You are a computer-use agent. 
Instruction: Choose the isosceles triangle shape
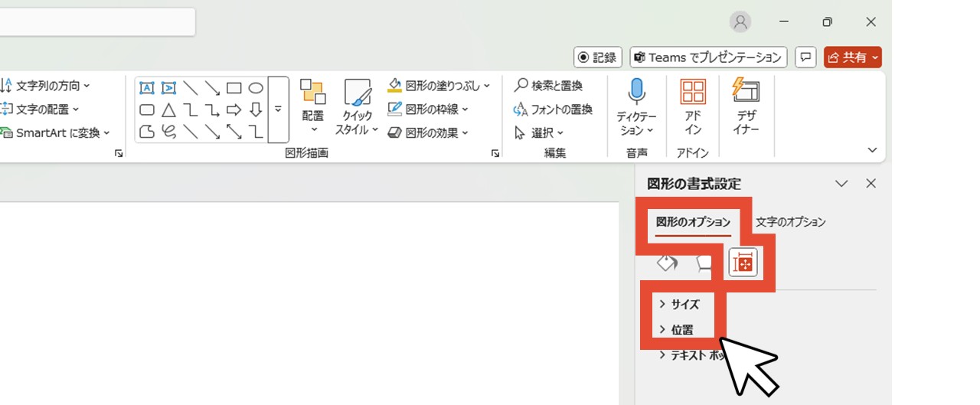coord(168,110)
